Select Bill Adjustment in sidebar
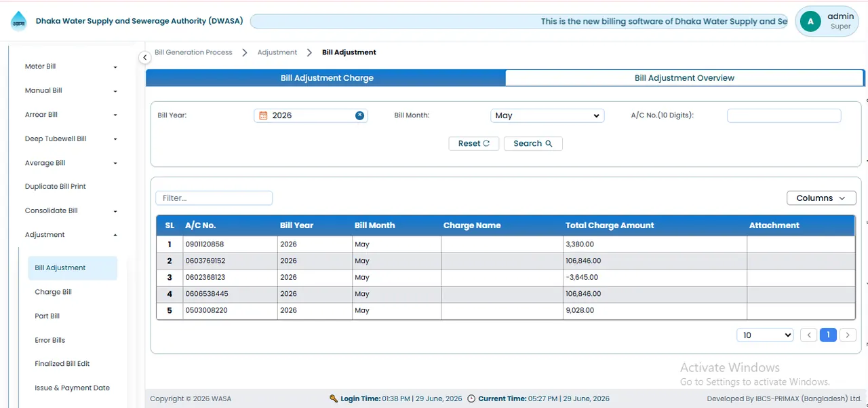868x408 pixels. click(73, 268)
